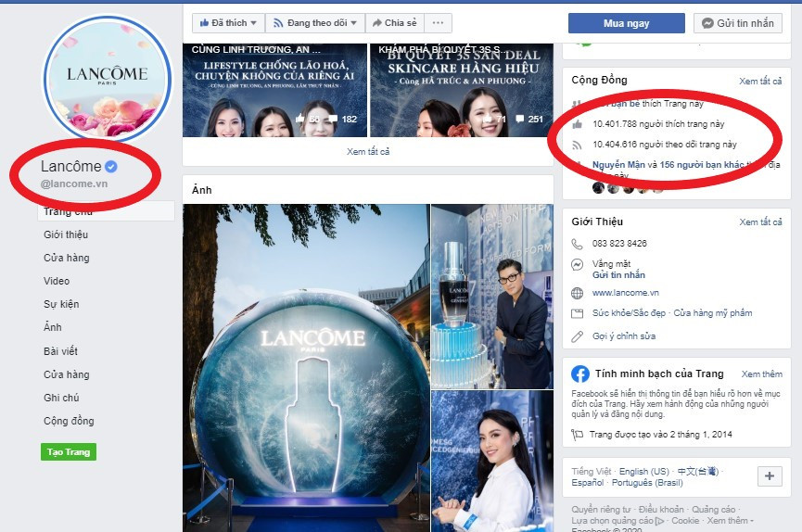
Task: Click the Facebook logo in Tính minh bạch section
Action: point(580,374)
